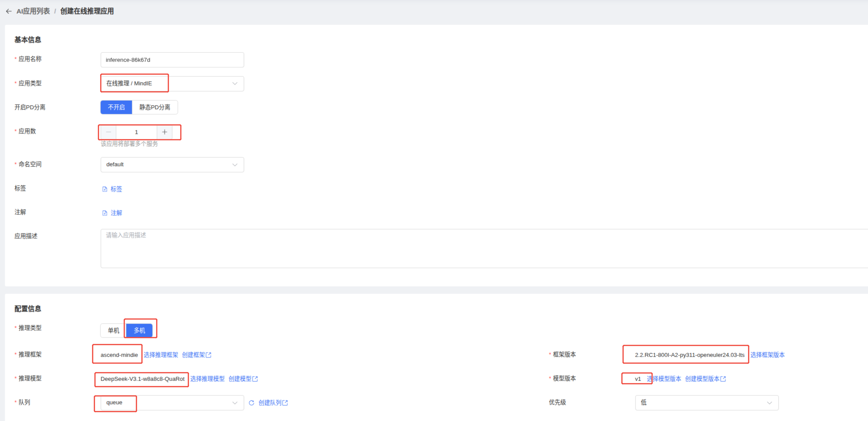The image size is (868, 421).
Task: Go to AI应用列表 breadcrumb
Action: click(x=33, y=11)
